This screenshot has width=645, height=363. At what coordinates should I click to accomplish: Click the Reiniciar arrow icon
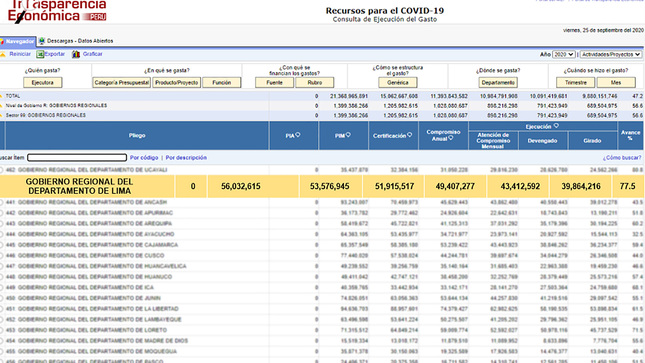coord(2,54)
